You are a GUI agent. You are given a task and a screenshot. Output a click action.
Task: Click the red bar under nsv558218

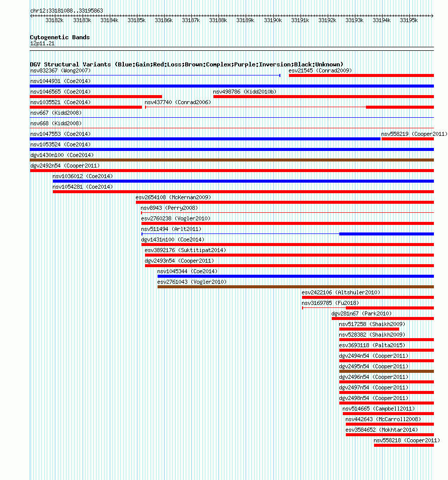pos(404,445)
